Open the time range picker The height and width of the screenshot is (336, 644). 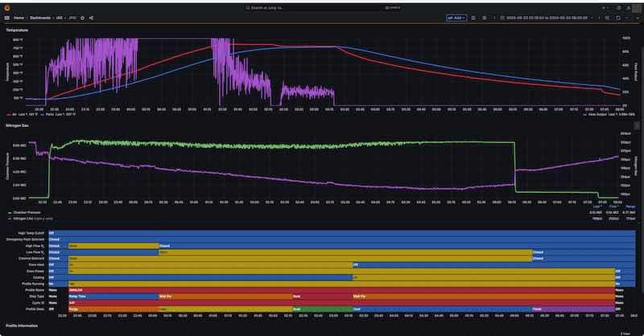547,18
